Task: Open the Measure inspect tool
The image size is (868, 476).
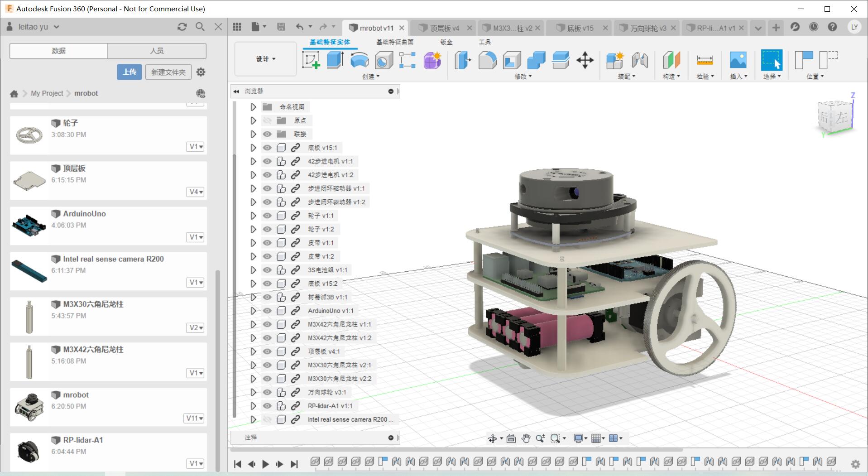Action: (705, 60)
